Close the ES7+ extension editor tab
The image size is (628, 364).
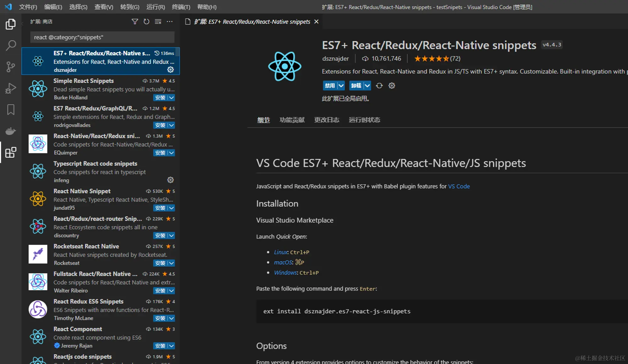[x=317, y=22]
